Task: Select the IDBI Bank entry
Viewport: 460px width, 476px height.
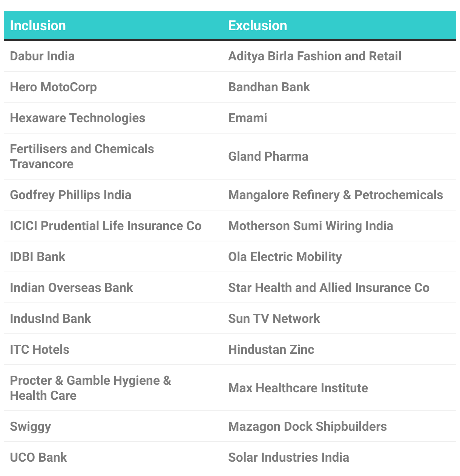Action: coord(38,257)
